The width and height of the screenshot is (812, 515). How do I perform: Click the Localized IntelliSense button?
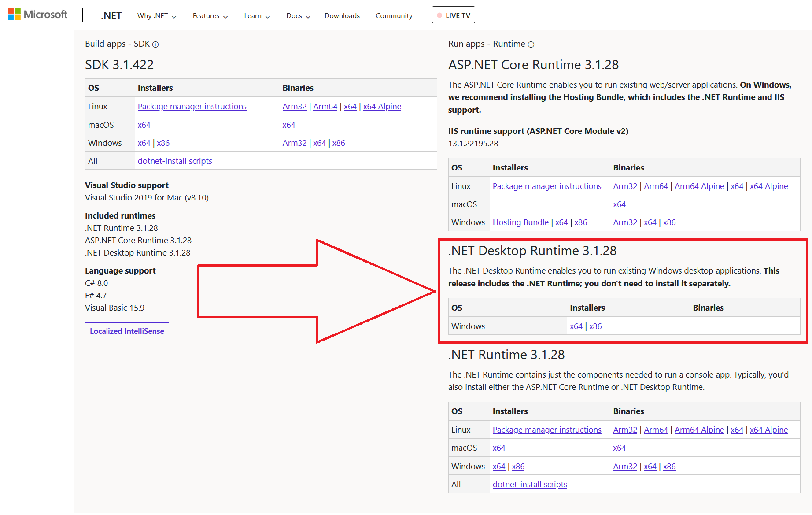click(127, 331)
